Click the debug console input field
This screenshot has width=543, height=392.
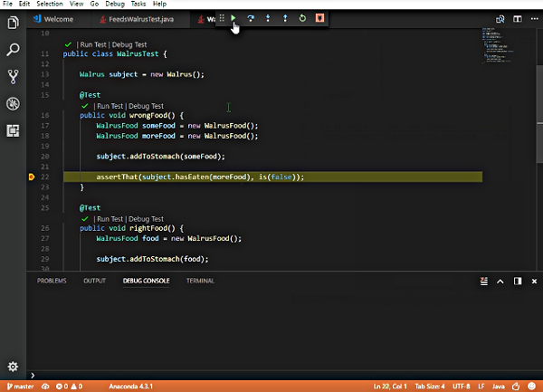point(284,375)
